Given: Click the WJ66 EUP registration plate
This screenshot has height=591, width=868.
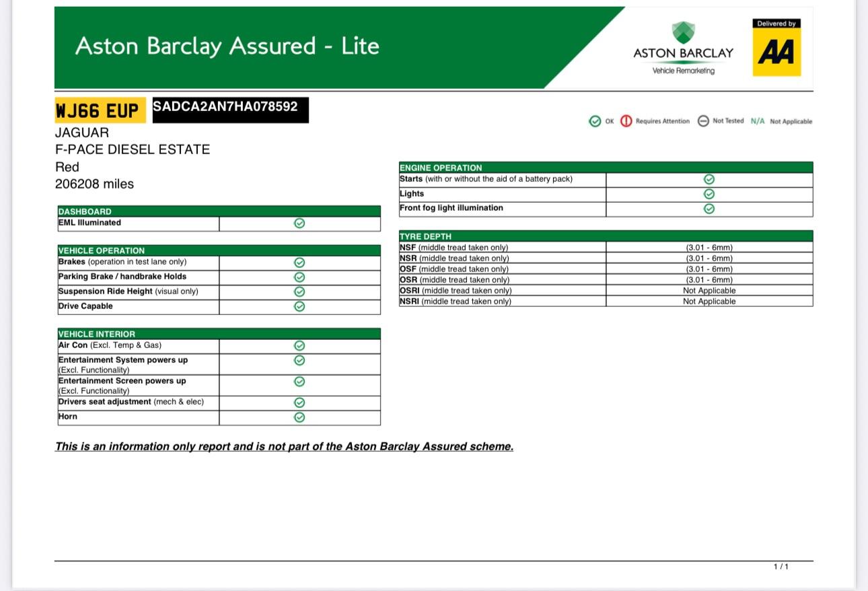Looking at the screenshot, I should [x=100, y=110].
